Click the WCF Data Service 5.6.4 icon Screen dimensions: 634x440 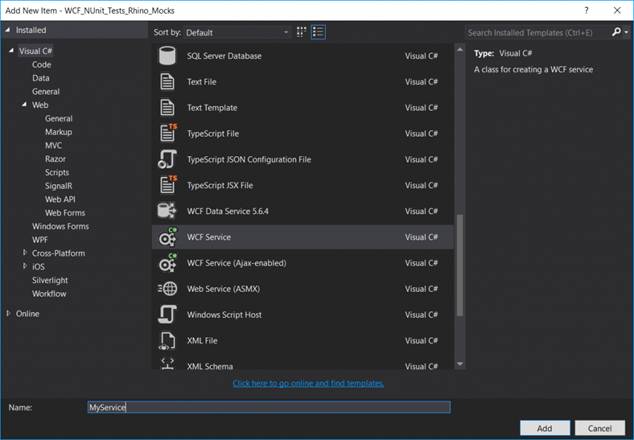click(167, 211)
